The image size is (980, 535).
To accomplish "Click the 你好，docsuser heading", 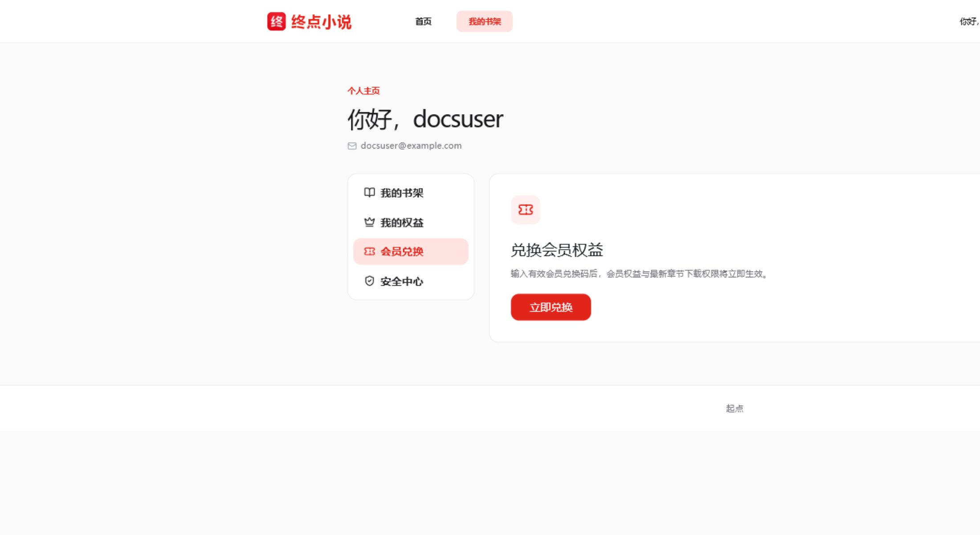I will point(425,119).
